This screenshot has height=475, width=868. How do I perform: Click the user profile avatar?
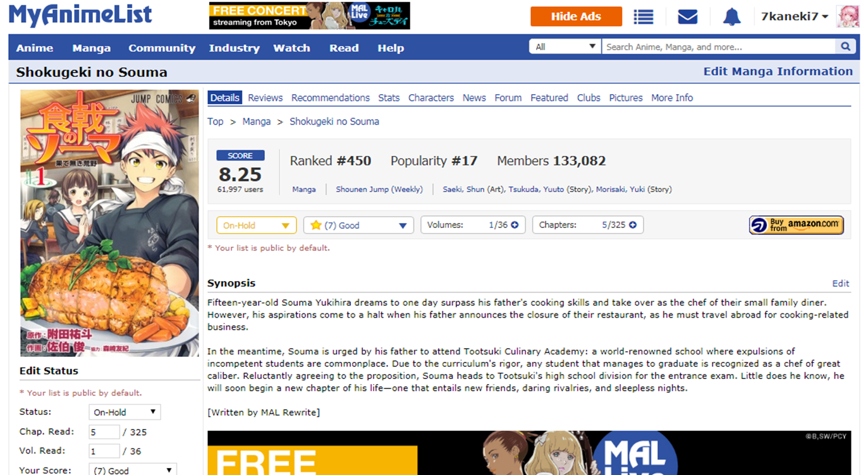pyautogui.click(x=848, y=17)
